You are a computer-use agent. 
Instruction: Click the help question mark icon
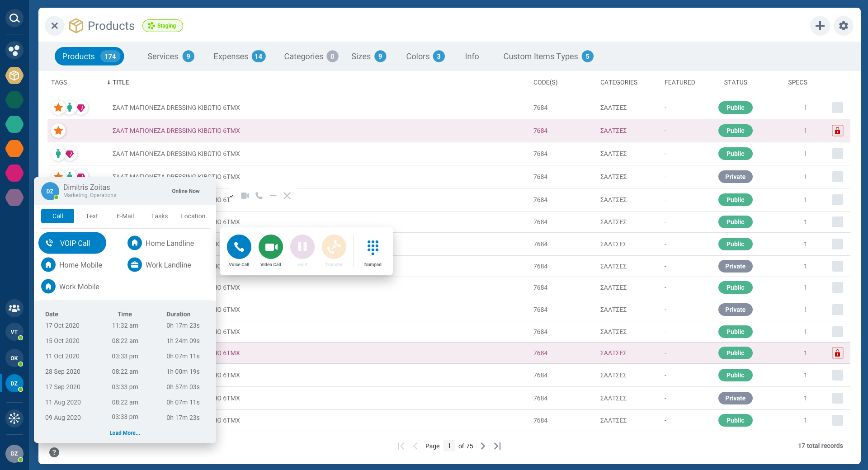[x=54, y=452]
